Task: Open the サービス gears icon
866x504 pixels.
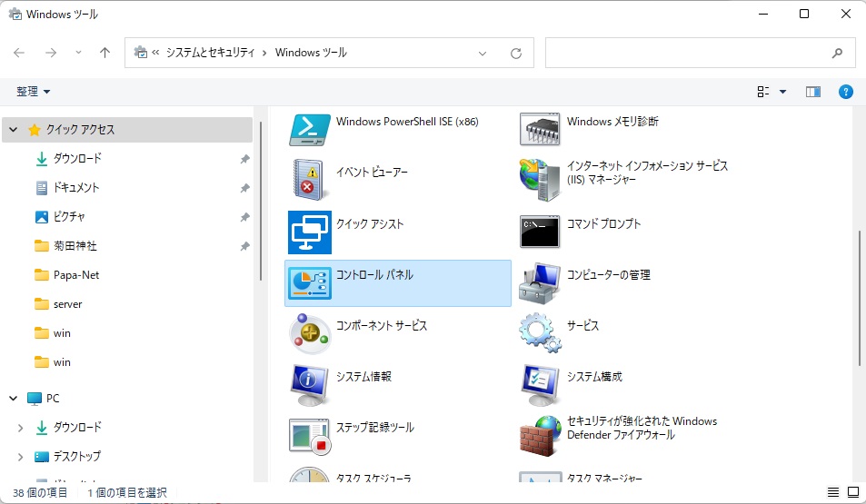Action: point(540,333)
